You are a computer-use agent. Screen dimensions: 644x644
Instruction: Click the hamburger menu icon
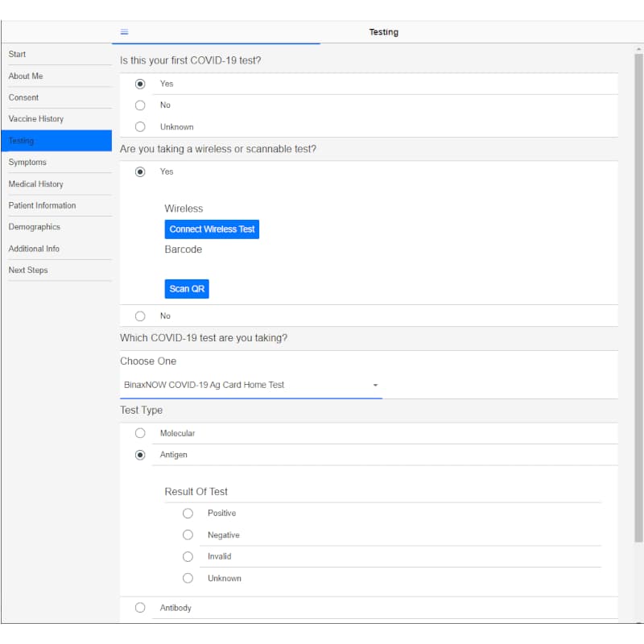point(124,32)
